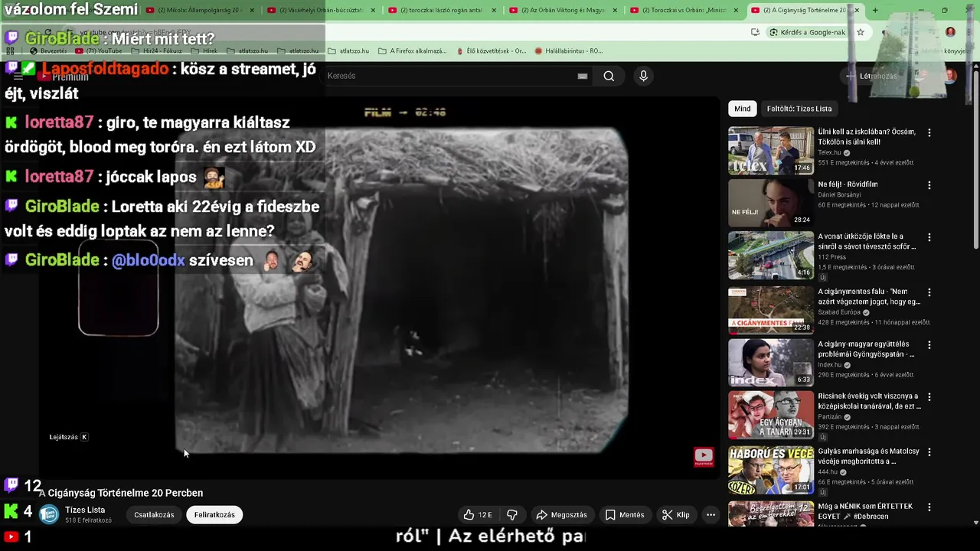The height and width of the screenshot is (551, 980).
Task: Share the video via Megosztás
Action: coord(561,515)
